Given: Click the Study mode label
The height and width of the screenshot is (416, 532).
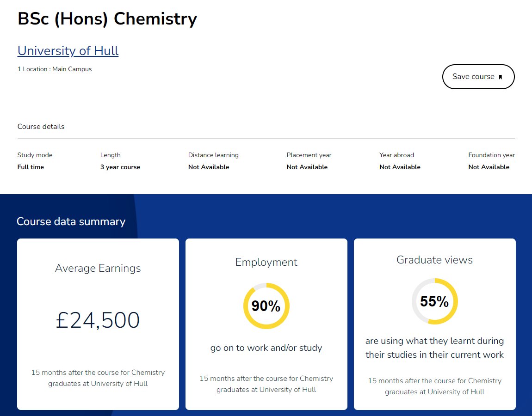Looking at the screenshot, I should click(35, 155).
